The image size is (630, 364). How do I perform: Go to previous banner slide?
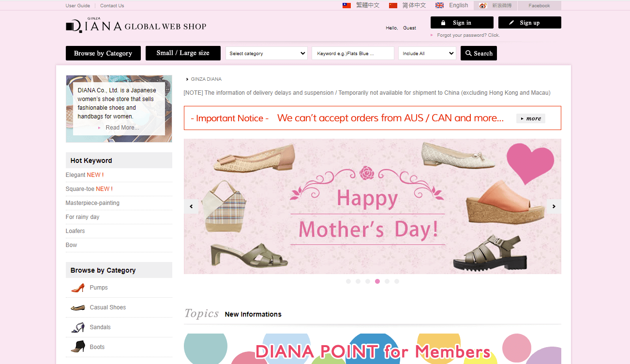click(191, 206)
